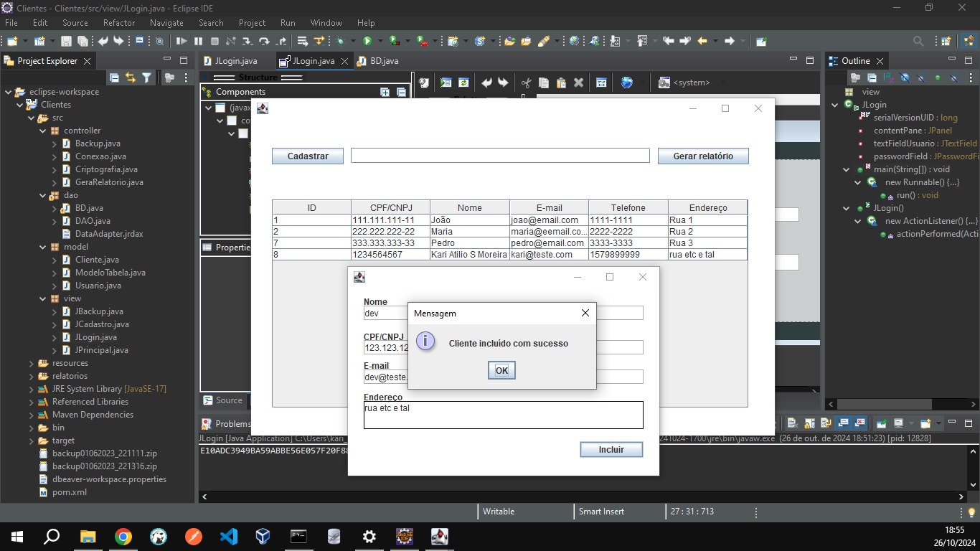
Task: Click the Open Perspective icon
Action: tap(946, 41)
